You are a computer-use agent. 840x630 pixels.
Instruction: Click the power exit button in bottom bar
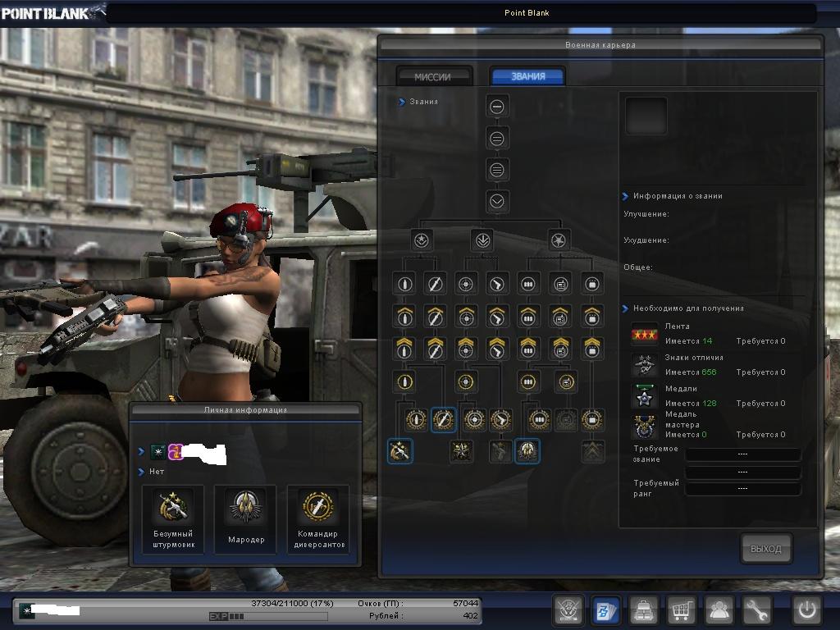807,609
